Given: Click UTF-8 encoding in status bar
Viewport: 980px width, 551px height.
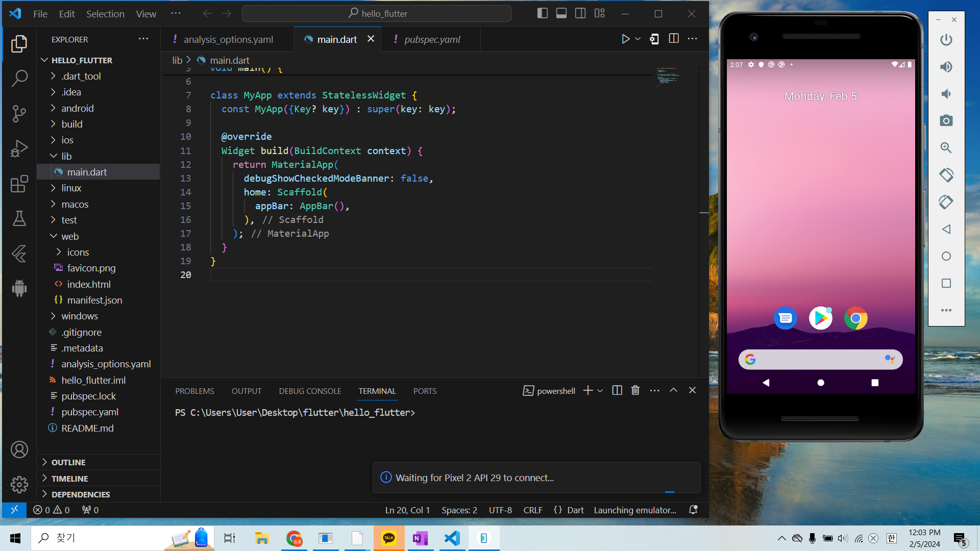Looking at the screenshot, I should 500,510.
